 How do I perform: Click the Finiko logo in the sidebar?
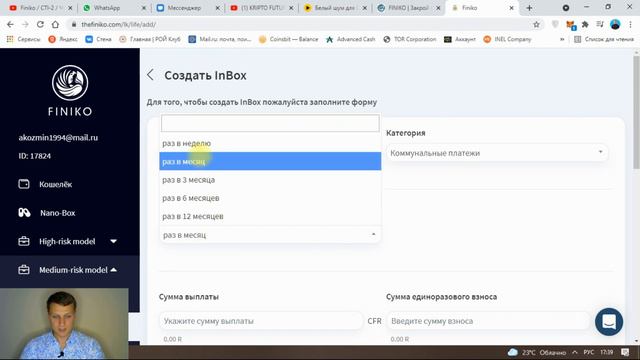pyautogui.click(x=70, y=91)
